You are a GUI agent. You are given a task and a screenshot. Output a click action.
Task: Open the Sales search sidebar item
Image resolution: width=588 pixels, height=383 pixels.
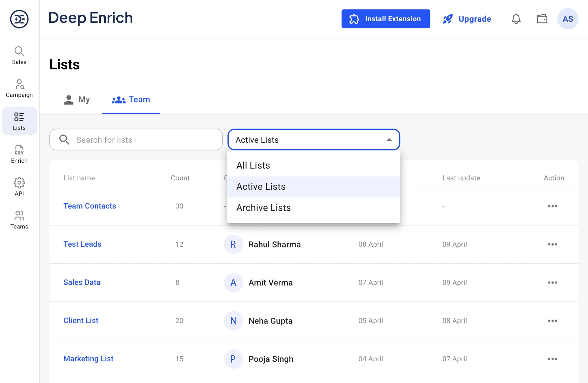pyautogui.click(x=19, y=56)
